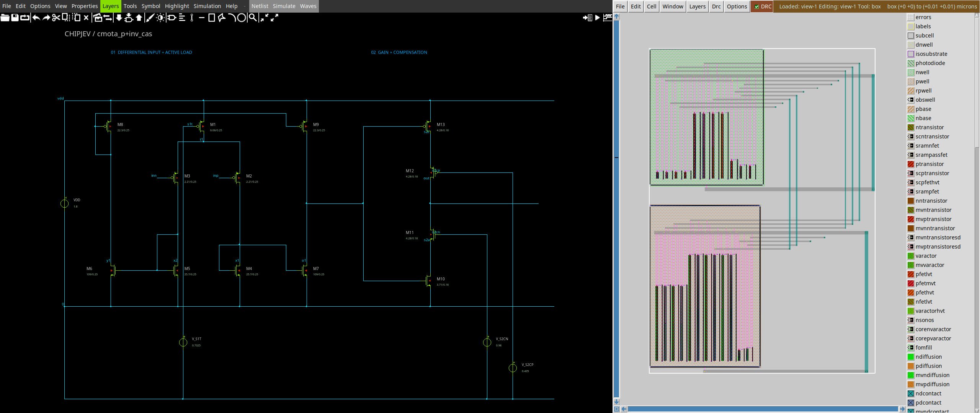Open the Highlight menu in schematic editor
This screenshot has height=413, width=980.
(x=177, y=6)
